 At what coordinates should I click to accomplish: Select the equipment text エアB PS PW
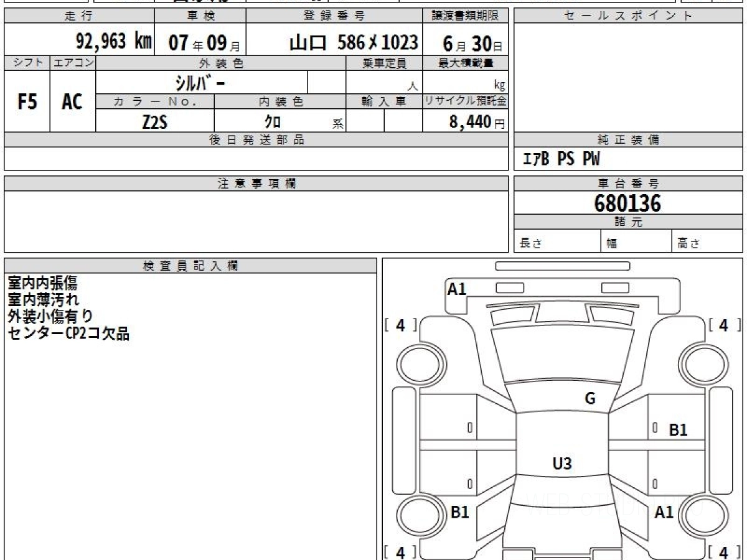[561, 159]
